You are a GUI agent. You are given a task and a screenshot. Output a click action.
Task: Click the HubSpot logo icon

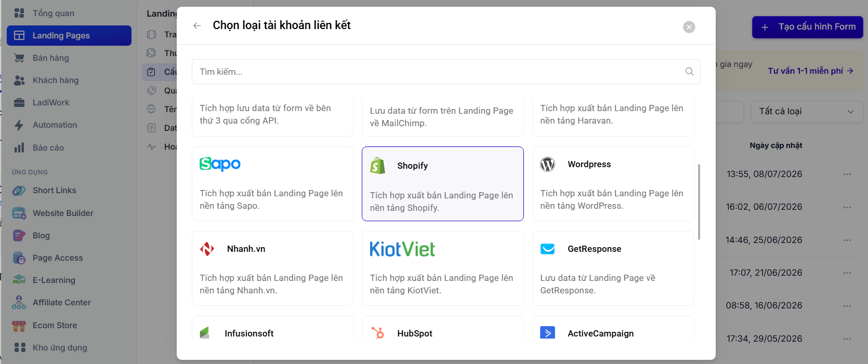click(378, 332)
